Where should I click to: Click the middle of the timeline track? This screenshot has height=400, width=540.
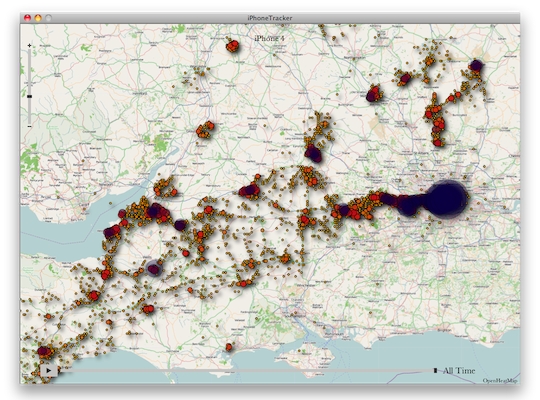(245, 371)
